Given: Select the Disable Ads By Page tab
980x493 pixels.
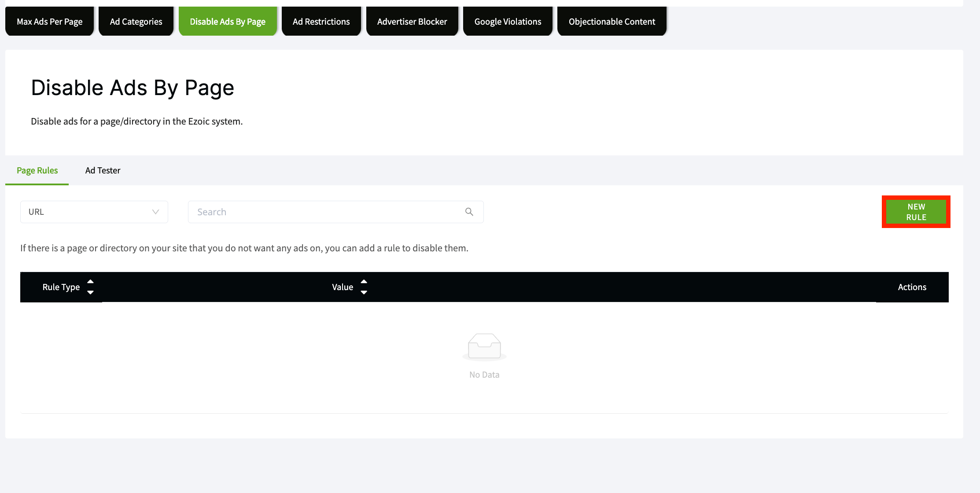Looking at the screenshot, I should point(228,21).
